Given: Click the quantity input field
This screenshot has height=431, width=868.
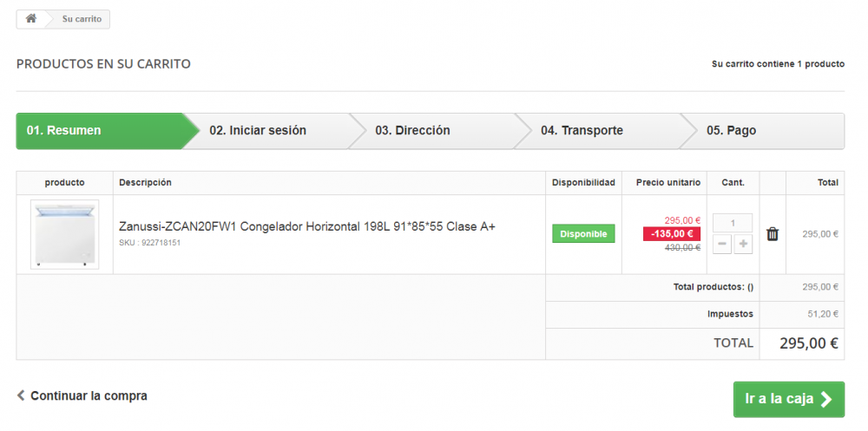Looking at the screenshot, I should click(x=733, y=223).
